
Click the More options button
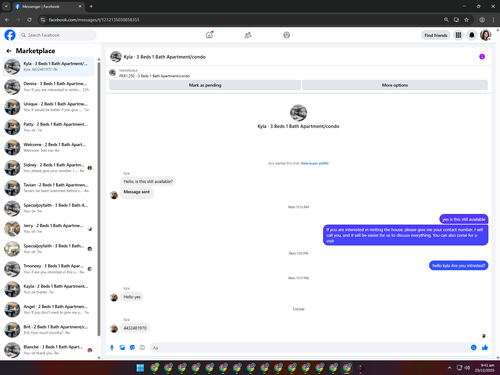click(x=395, y=85)
